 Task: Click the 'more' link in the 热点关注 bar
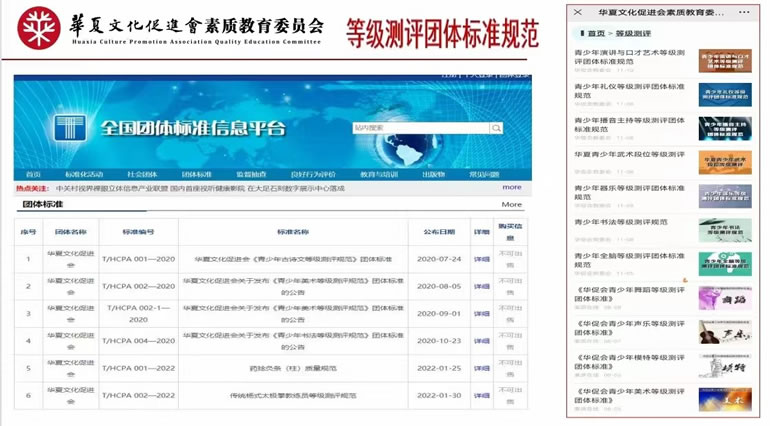pyautogui.click(x=512, y=187)
